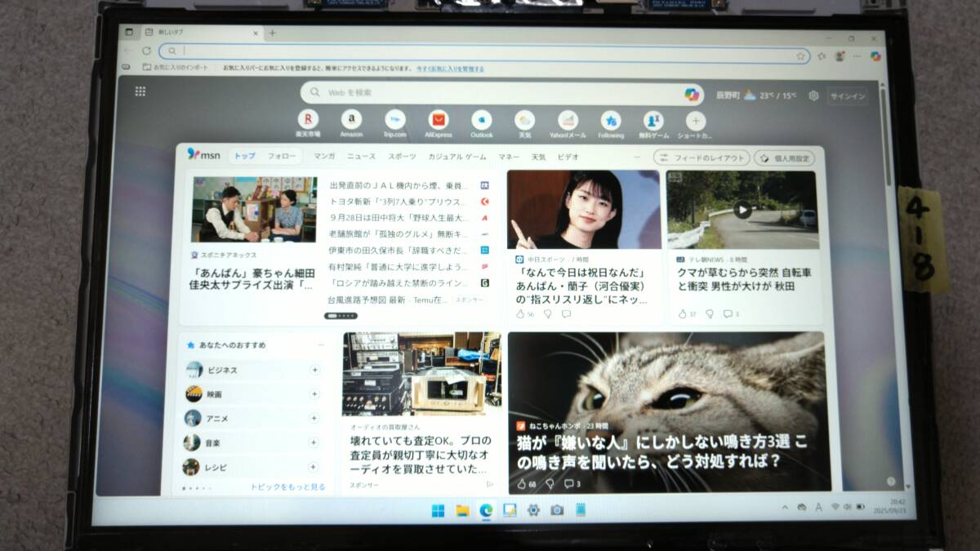Viewport: 980px width, 551px height.
Task: Follow the アニメ topic with plus button
Action: (314, 418)
